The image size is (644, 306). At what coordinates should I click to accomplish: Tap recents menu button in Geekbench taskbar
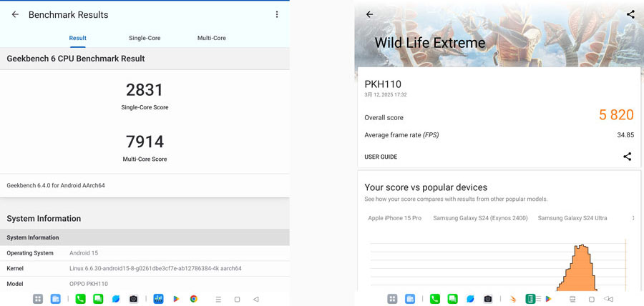[x=218, y=299]
